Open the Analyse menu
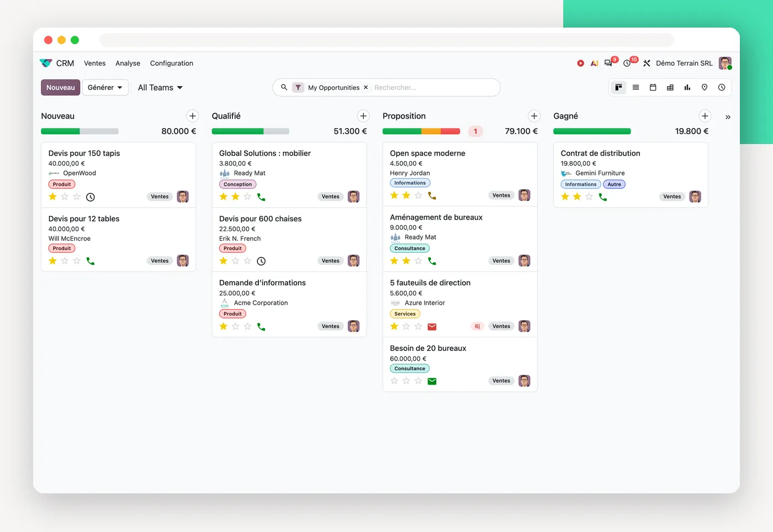Viewport: 773px width, 532px height. coord(128,63)
